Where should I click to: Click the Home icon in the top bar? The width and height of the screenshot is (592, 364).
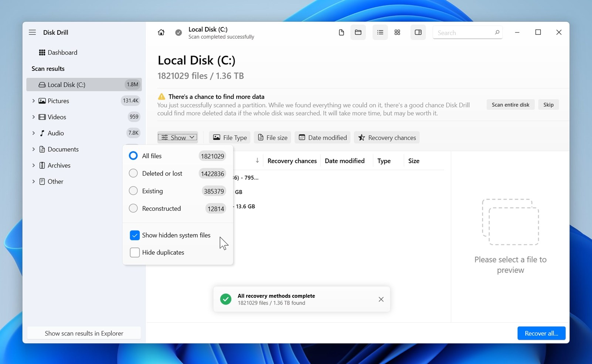(x=161, y=32)
